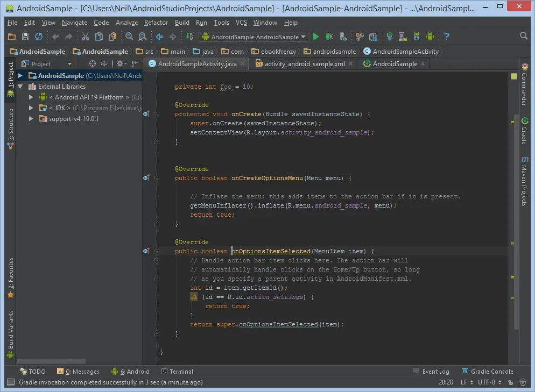Screen dimensions: 535x392
Task: Click the Save All floppy disk icon
Action: (x=25, y=37)
